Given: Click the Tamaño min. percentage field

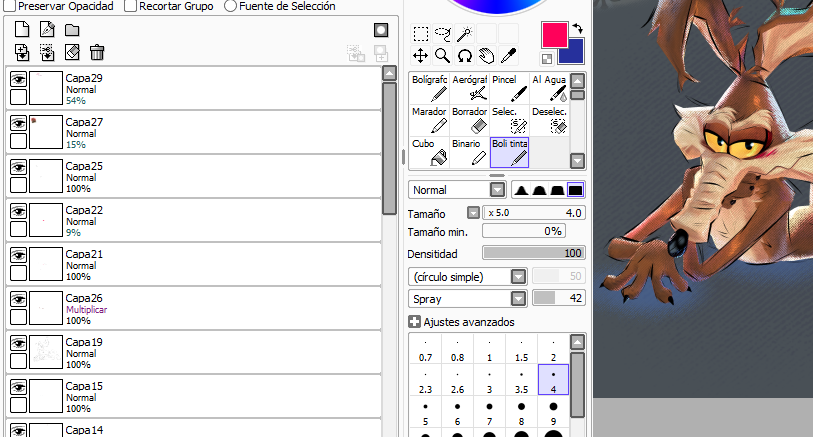Looking at the screenshot, I should (524, 231).
